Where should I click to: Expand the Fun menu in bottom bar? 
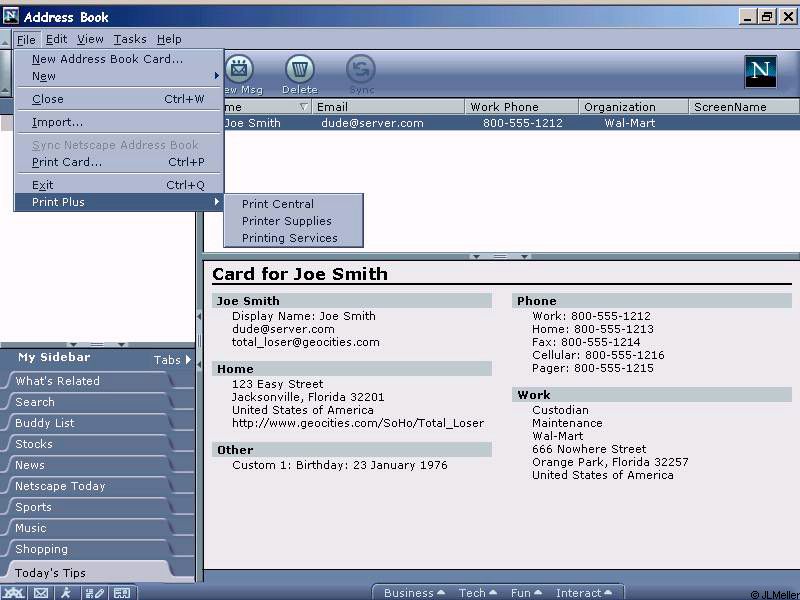coord(526,593)
